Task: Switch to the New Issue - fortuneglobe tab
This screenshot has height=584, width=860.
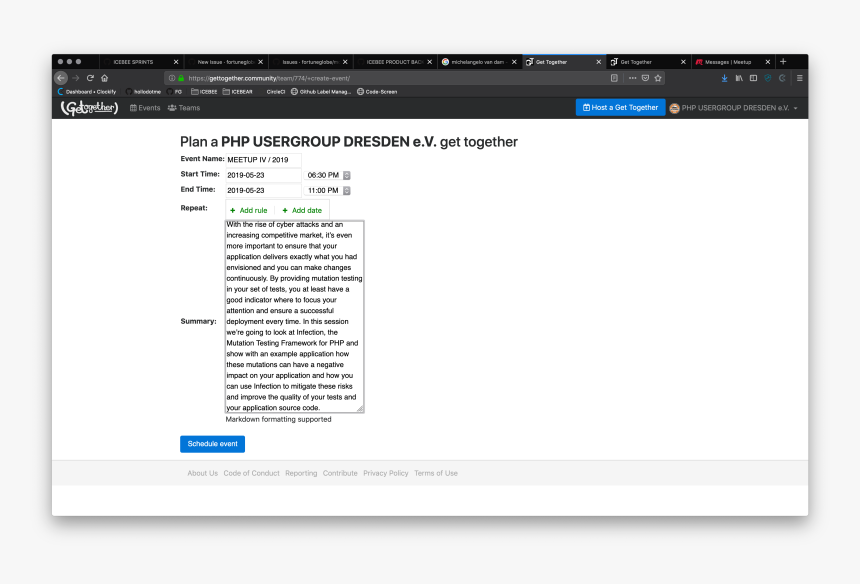Action: [x=225, y=62]
